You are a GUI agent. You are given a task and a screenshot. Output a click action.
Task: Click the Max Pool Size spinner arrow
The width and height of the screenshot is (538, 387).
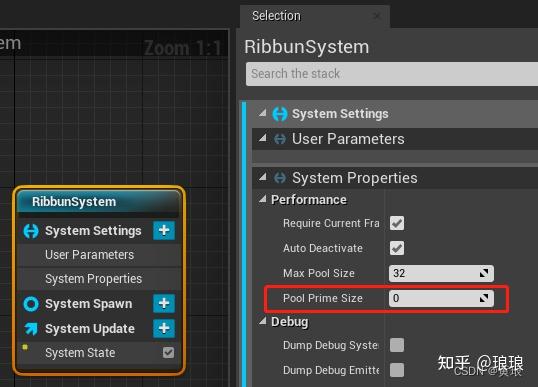coord(484,273)
